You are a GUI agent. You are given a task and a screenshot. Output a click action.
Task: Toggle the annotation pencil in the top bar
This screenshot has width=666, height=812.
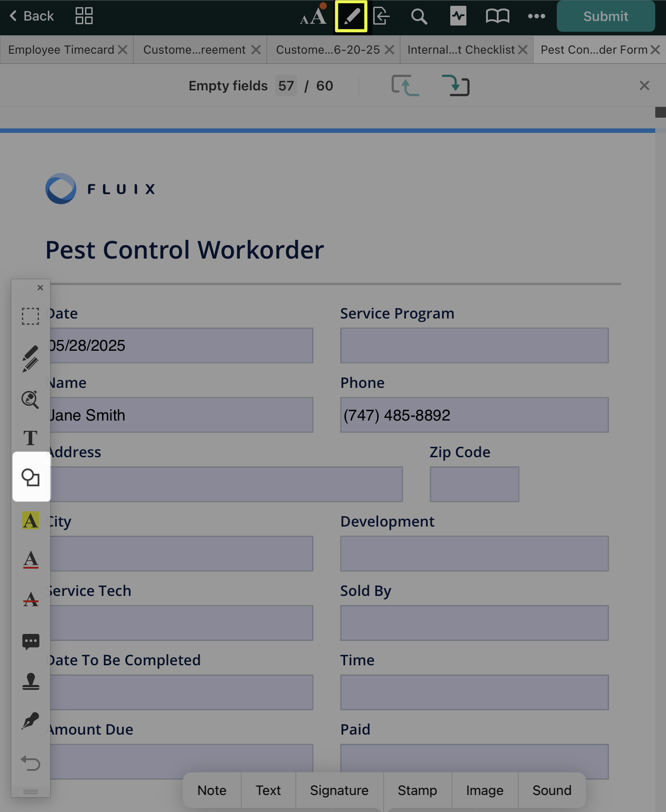click(351, 17)
